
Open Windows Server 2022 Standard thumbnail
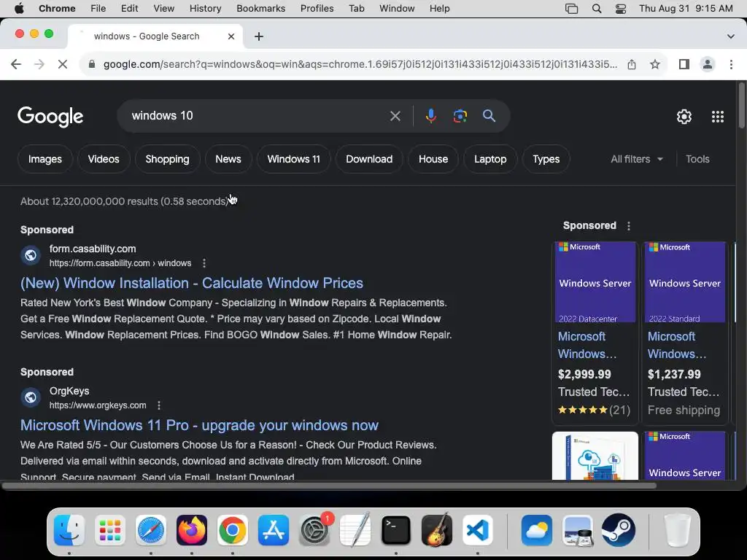684,282
